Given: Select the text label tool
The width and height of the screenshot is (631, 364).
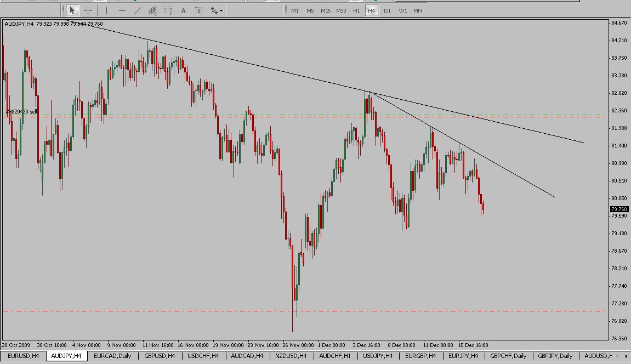Looking at the screenshot, I should 198,10.
